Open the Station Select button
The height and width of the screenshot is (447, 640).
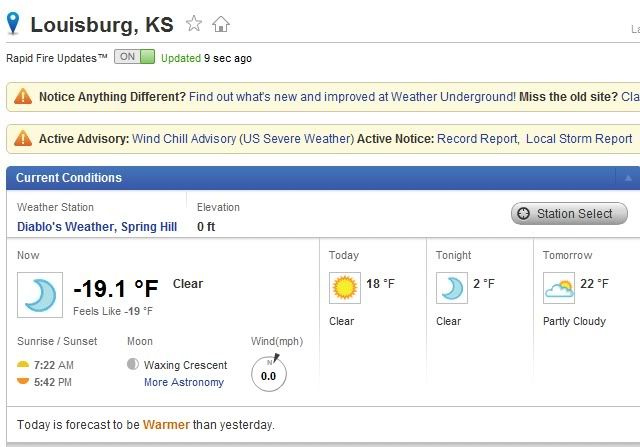(569, 213)
